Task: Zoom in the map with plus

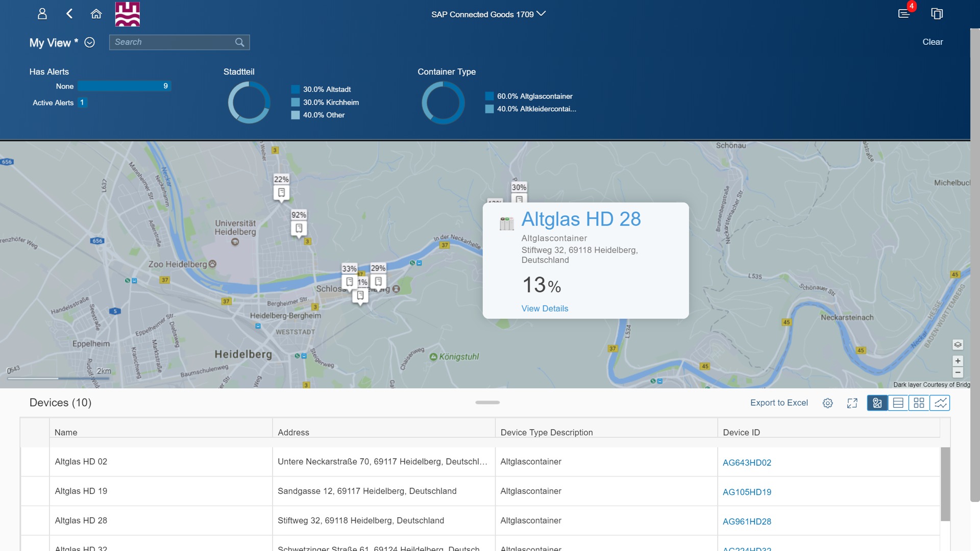Action: coord(958,361)
